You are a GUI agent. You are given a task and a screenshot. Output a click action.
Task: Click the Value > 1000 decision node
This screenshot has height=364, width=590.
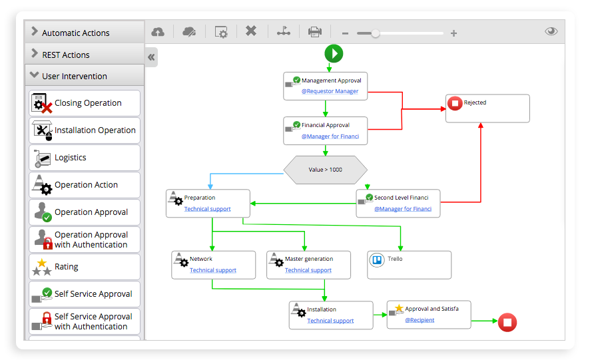325,170
